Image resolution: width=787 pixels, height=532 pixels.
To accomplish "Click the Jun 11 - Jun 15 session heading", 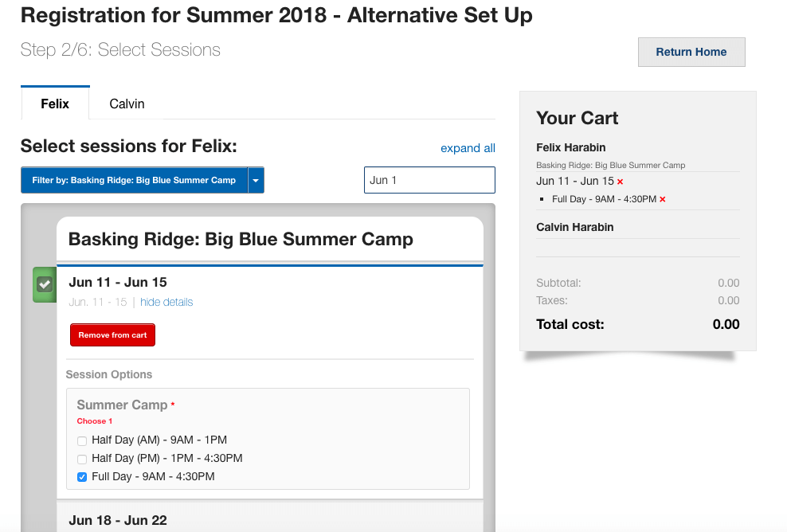I will click(118, 282).
